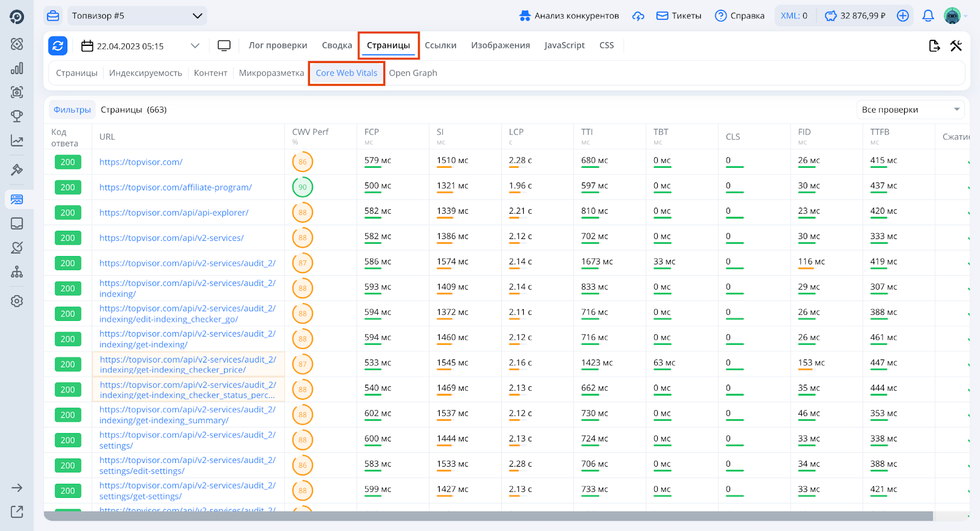The height and width of the screenshot is (531, 980).
Task: Select the desktop device monitor icon
Action: pos(224,46)
